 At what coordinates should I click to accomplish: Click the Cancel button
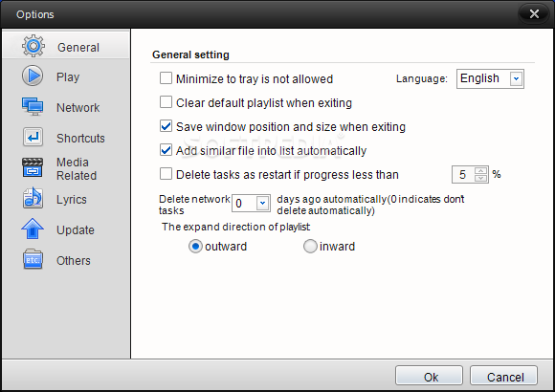point(503,376)
